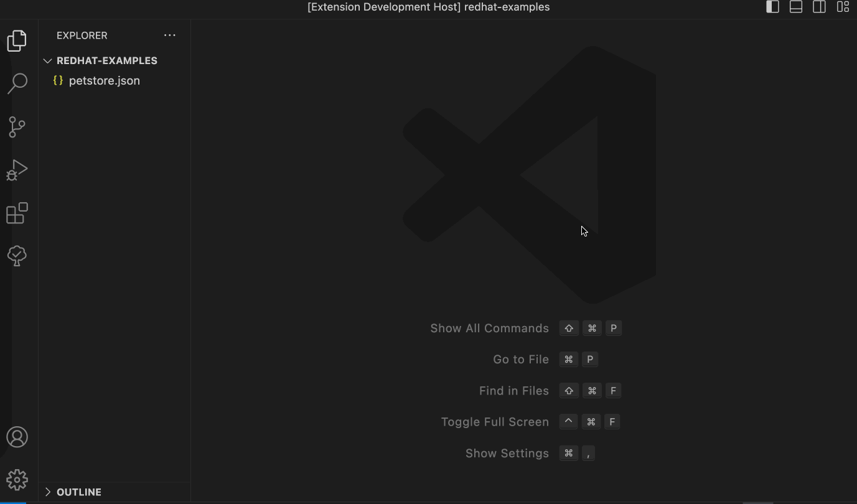Open the Customize Layout options
The width and height of the screenshot is (857, 504).
[843, 7]
